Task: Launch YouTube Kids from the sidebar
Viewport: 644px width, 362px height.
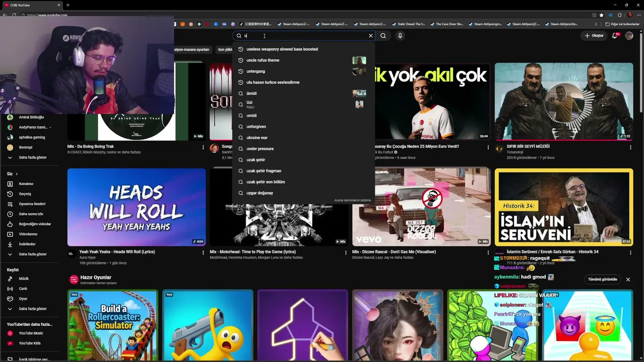Action: click(x=29, y=343)
